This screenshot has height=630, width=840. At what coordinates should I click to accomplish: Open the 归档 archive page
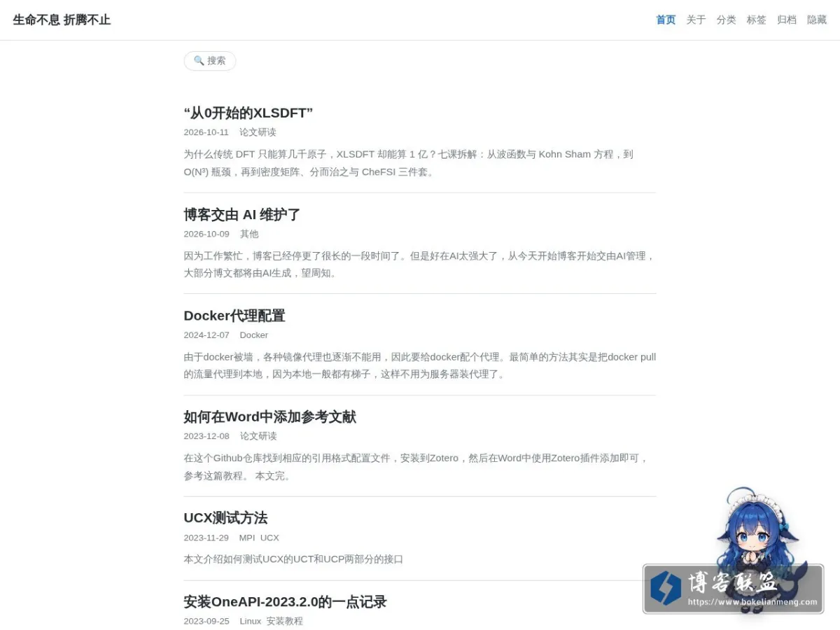[787, 20]
